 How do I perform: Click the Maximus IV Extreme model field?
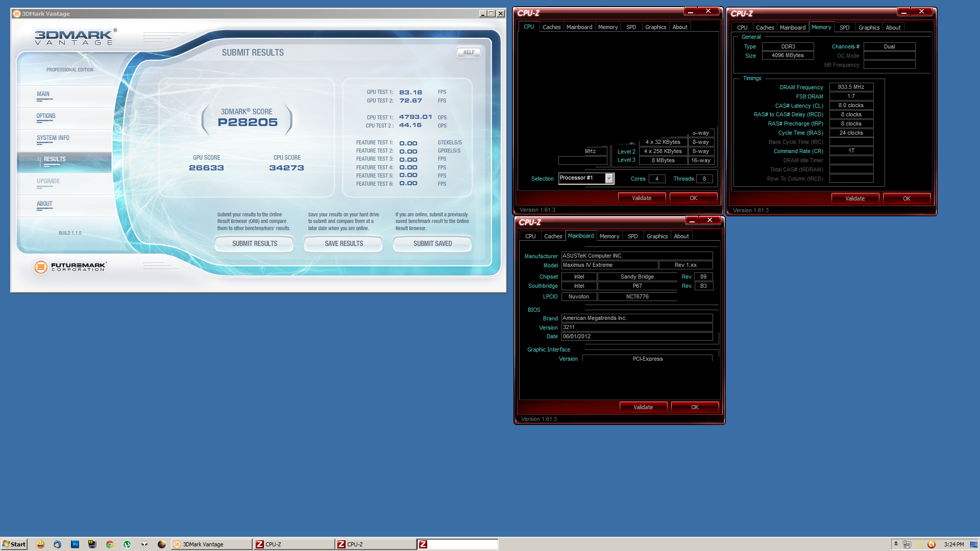coord(609,265)
